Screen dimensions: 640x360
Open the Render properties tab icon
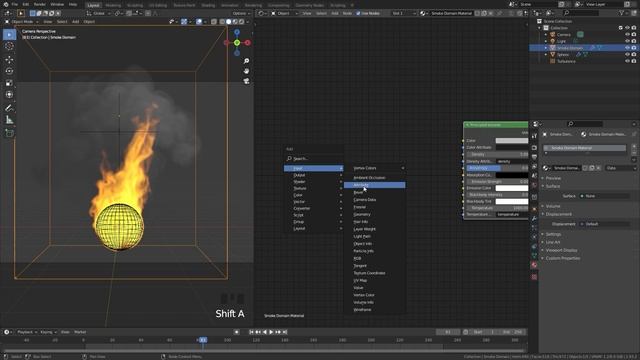click(x=534, y=147)
